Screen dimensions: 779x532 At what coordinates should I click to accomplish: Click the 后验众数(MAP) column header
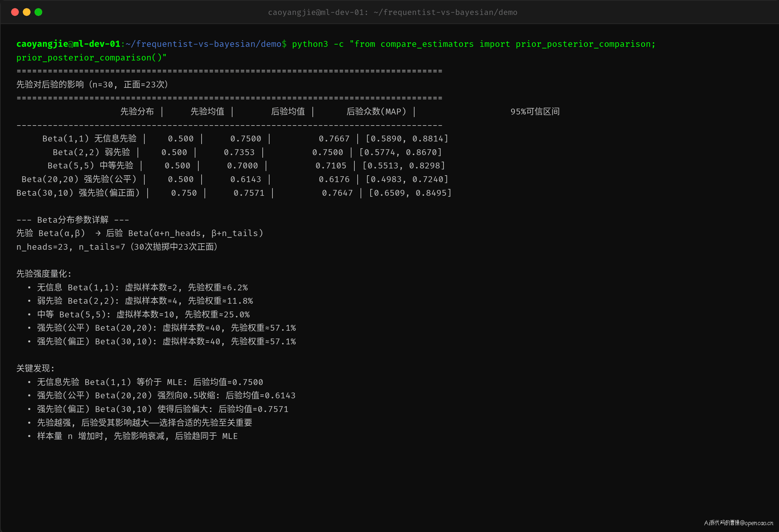tap(376, 112)
